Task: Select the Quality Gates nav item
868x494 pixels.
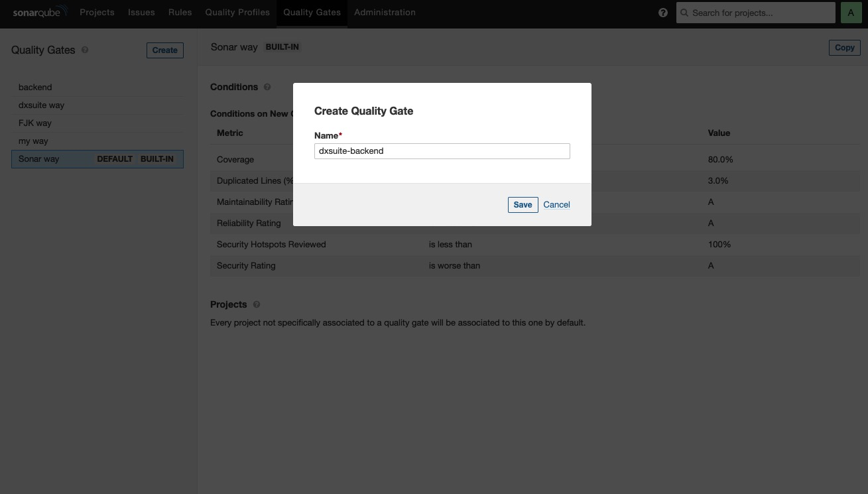Action: pyautogui.click(x=312, y=12)
